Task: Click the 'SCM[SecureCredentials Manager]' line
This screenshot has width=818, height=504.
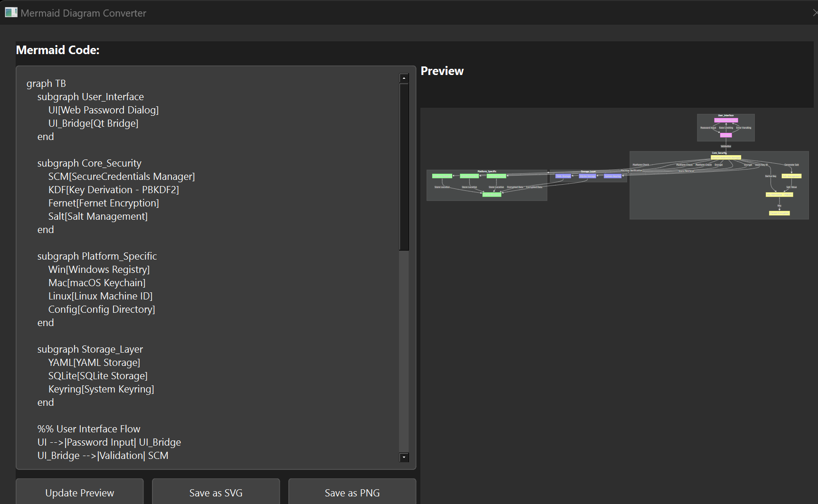Action: 122,177
